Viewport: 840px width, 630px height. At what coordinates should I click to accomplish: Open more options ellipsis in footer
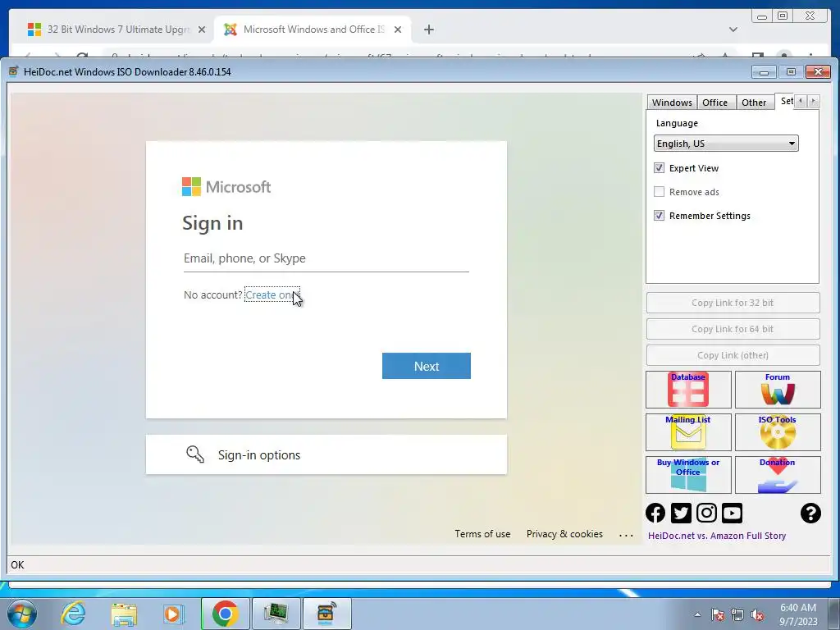pos(626,535)
